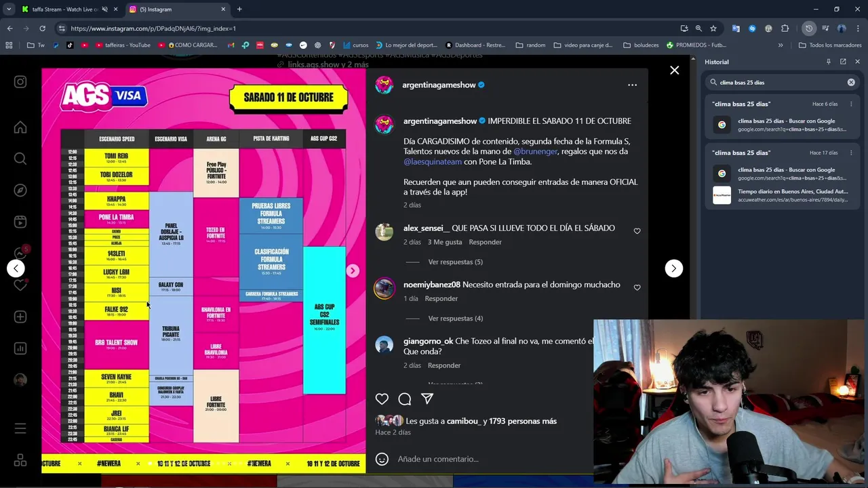Open the 'Dashboard - Restre...' bookmark
Image resolution: width=868 pixels, height=488 pixels.
pos(474,45)
